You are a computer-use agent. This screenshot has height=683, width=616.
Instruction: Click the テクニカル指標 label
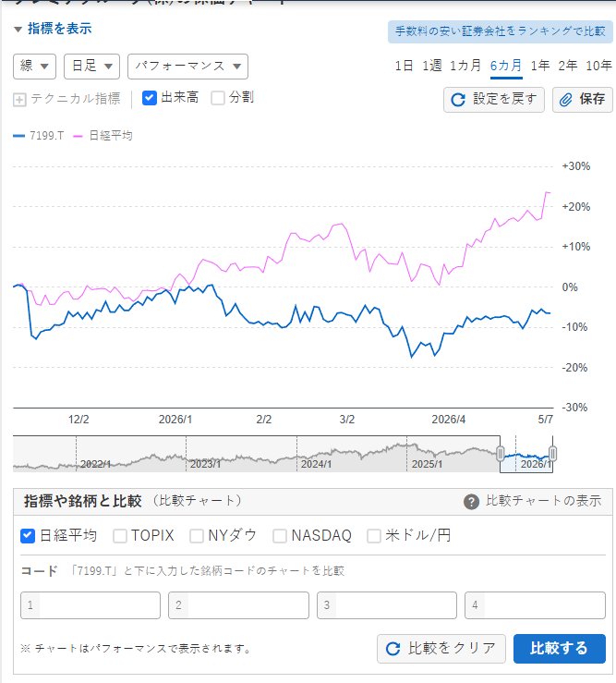coord(76,99)
